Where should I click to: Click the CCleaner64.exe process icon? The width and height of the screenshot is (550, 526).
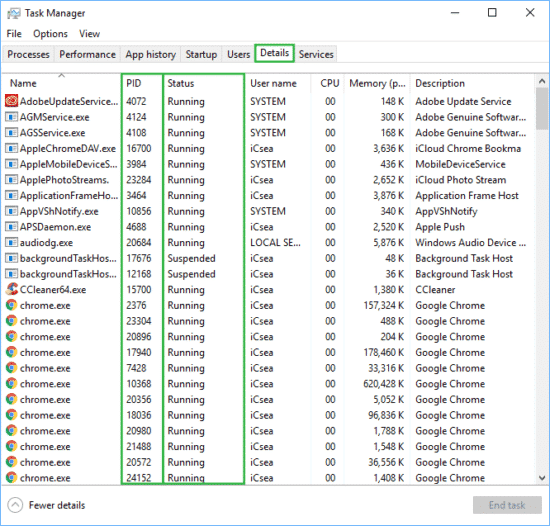12,289
